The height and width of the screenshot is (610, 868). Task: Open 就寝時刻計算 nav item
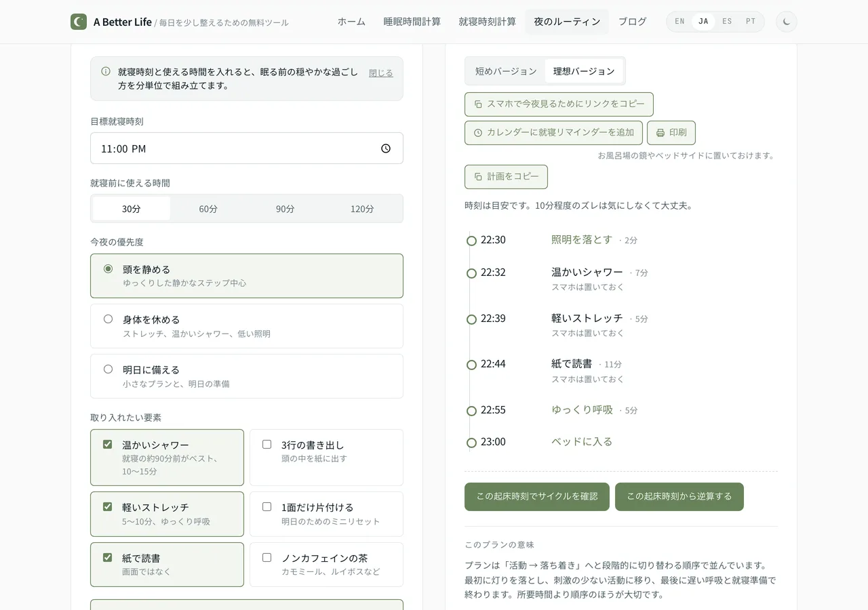coord(488,22)
